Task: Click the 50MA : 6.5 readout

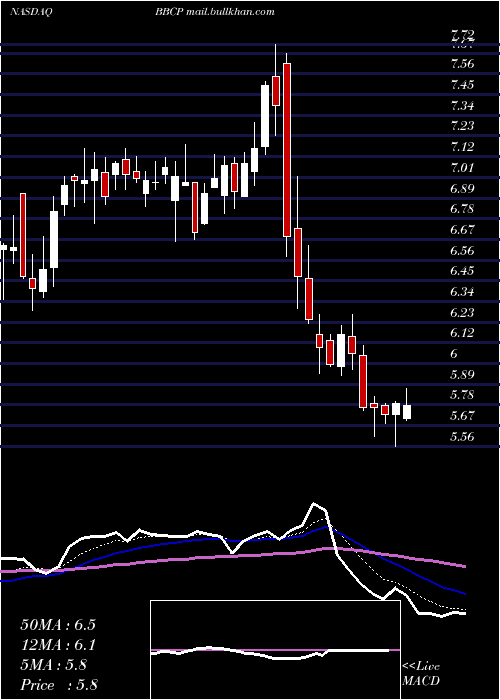Action: pos(58,625)
